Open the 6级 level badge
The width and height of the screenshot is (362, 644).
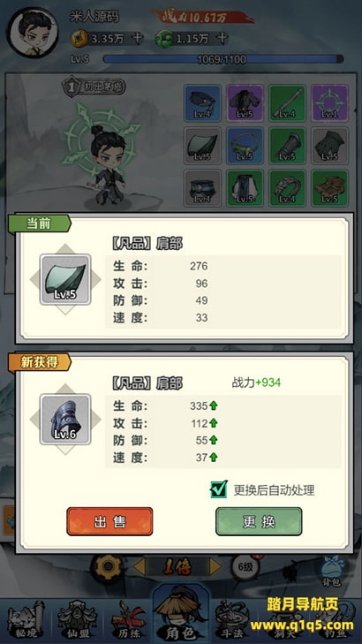tap(245, 567)
